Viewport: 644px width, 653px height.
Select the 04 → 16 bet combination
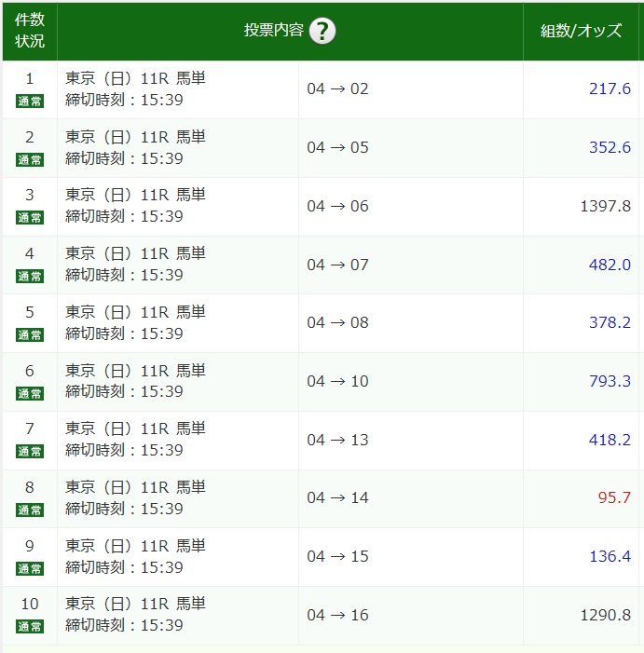click(338, 615)
